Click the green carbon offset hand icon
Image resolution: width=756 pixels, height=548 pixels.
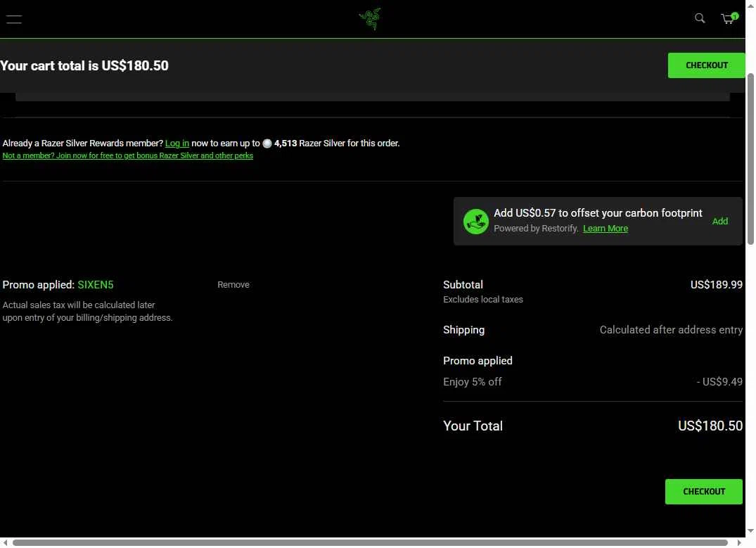tap(475, 222)
